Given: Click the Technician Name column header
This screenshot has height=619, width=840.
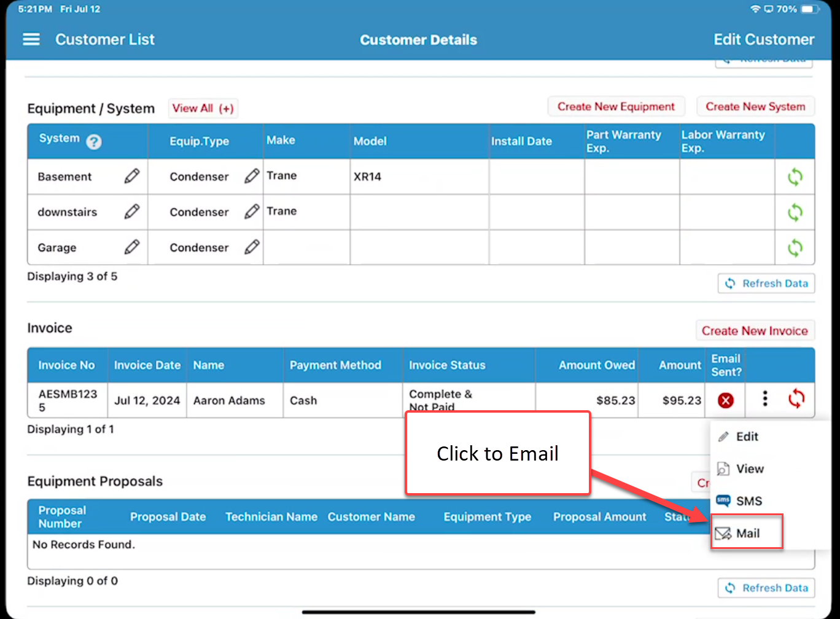Looking at the screenshot, I should coord(271,517).
